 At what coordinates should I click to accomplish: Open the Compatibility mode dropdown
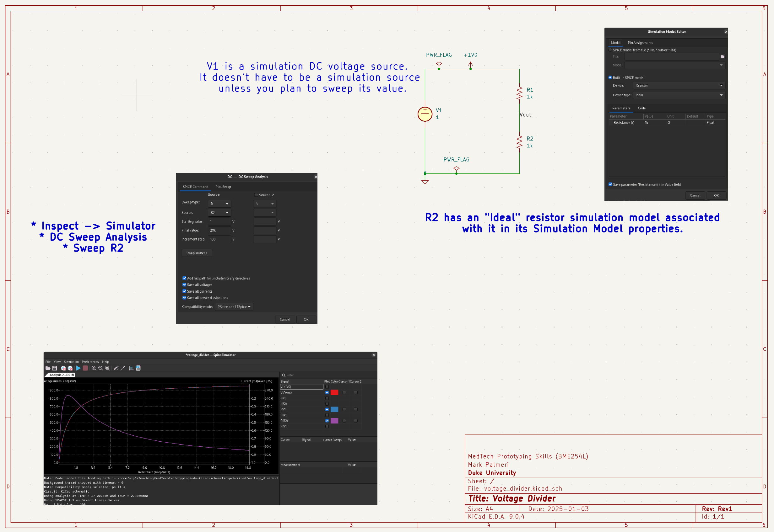(234, 307)
